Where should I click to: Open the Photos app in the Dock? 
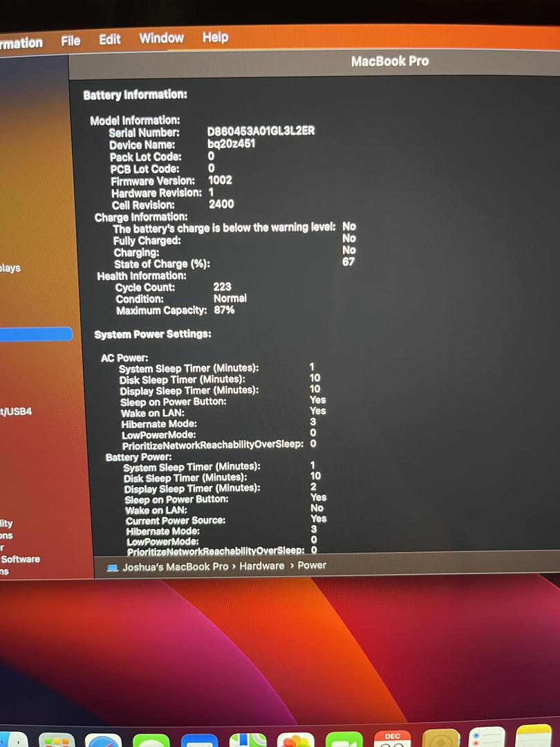[x=296, y=739]
